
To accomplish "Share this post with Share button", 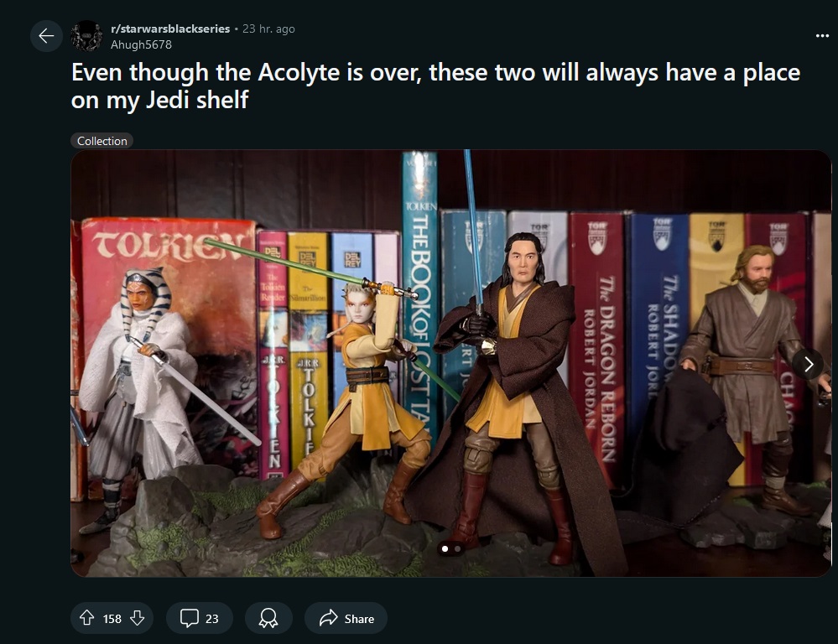I will click(346, 618).
